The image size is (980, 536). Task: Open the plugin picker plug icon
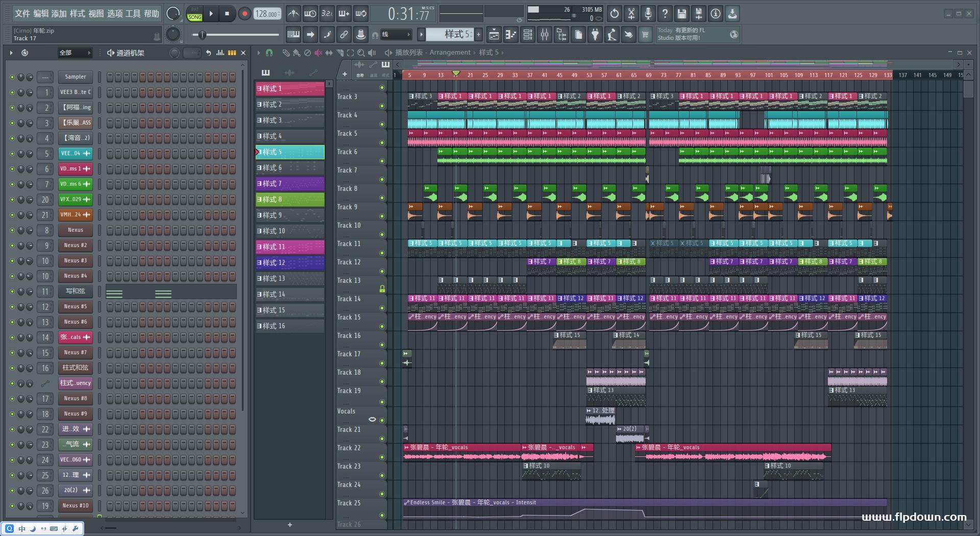(x=595, y=35)
